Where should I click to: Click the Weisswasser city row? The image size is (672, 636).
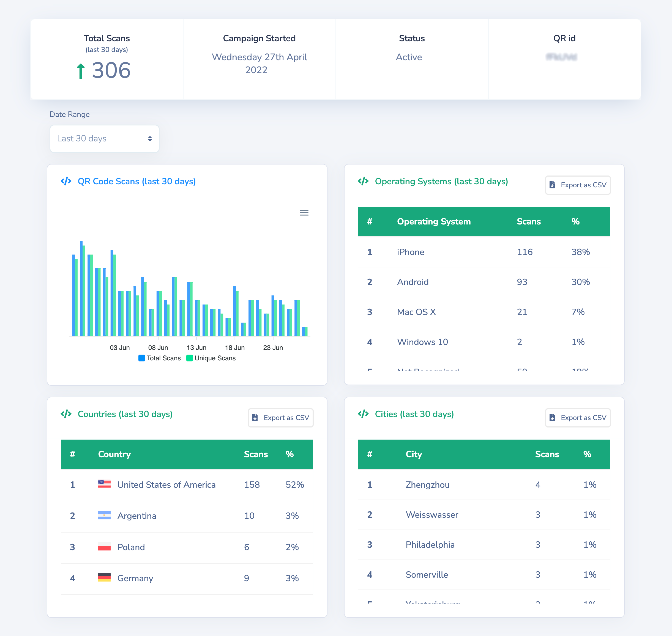coord(484,515)
